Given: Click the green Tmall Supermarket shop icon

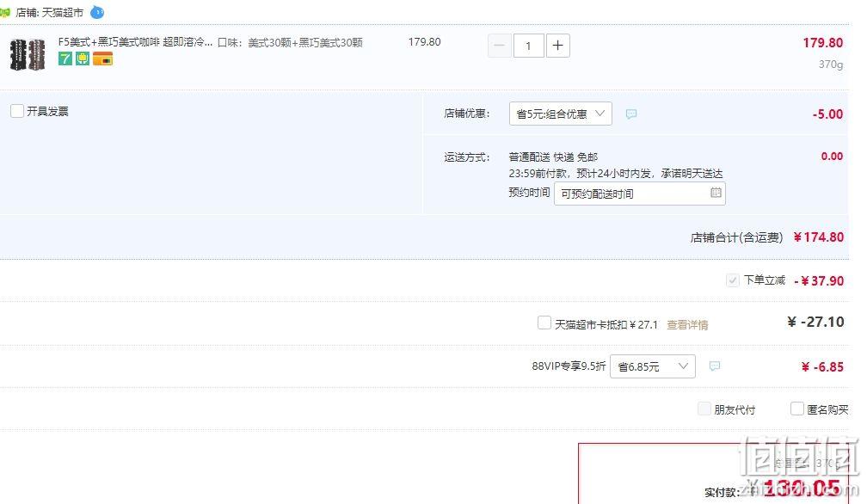Looking at the screenshot, I should (x=5, y=12).
